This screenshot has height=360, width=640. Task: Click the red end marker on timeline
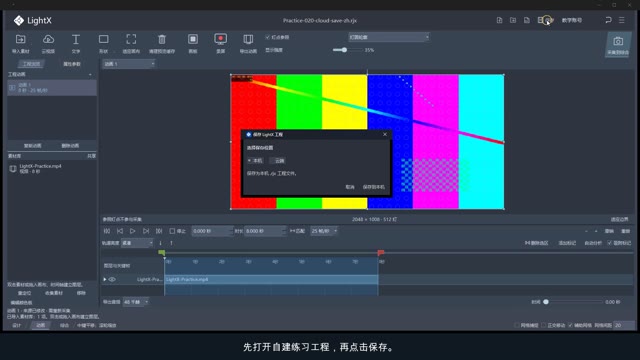381,253
